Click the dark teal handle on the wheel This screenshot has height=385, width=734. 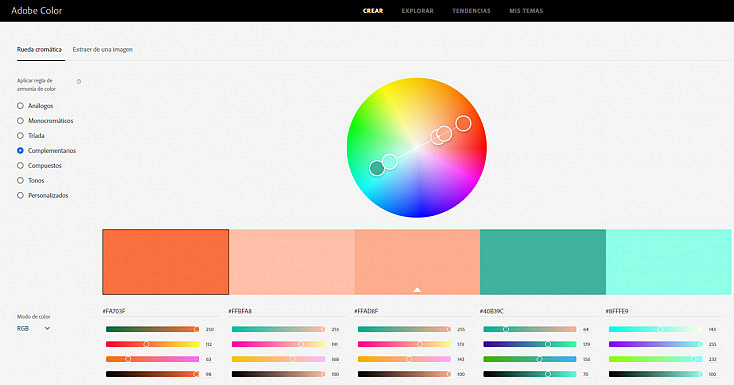pos(377,168)
